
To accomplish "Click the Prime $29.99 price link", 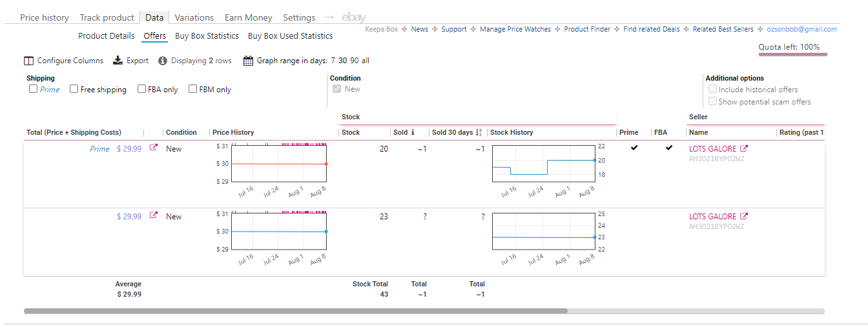I will [x=129, y=148].
